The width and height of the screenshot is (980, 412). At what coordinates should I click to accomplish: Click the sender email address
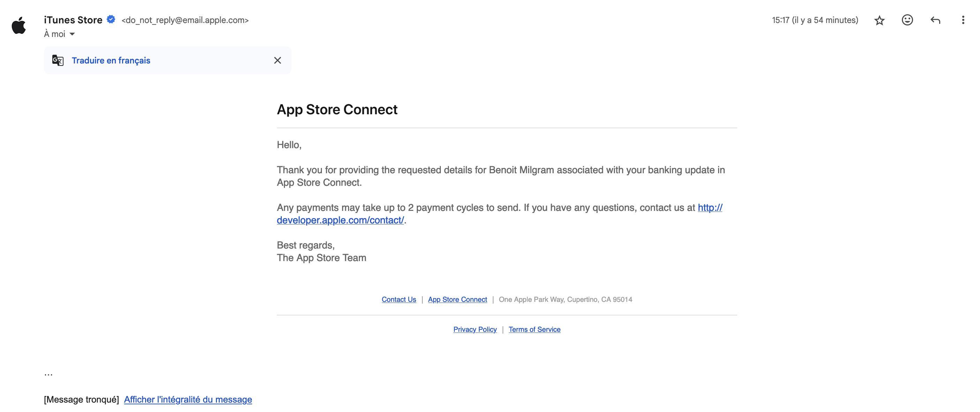[185, 20]
